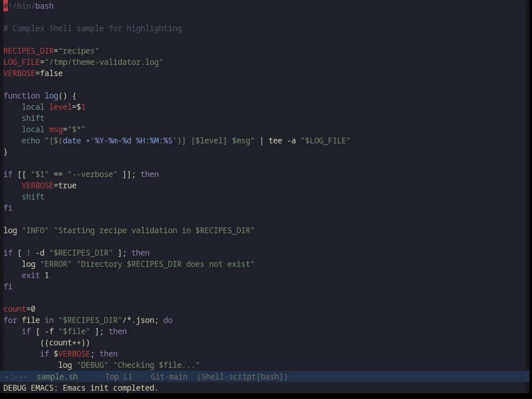Click the 'VERBOSE=false' line
The height and width of the screenshot is (399, 532).
pos(33,73)
